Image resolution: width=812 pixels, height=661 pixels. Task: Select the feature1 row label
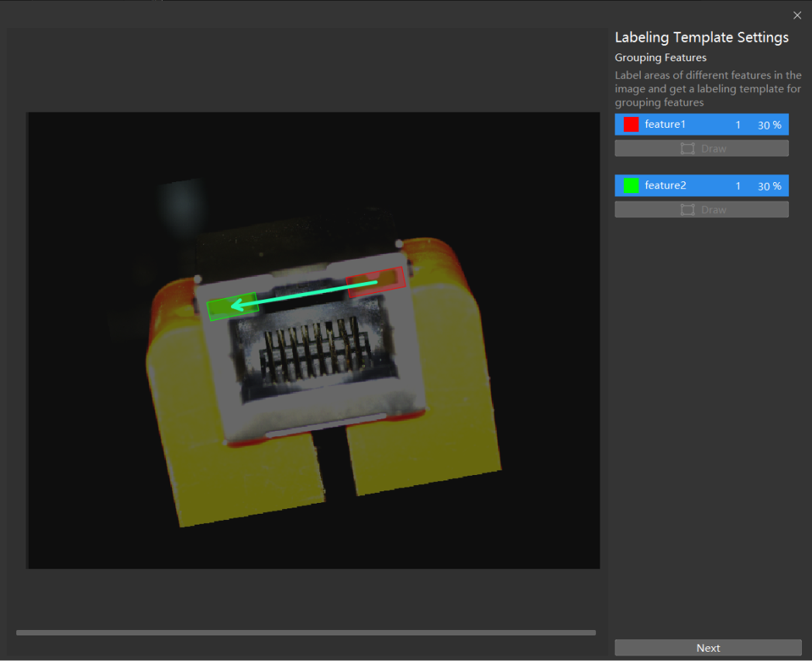tap(665, 124)
